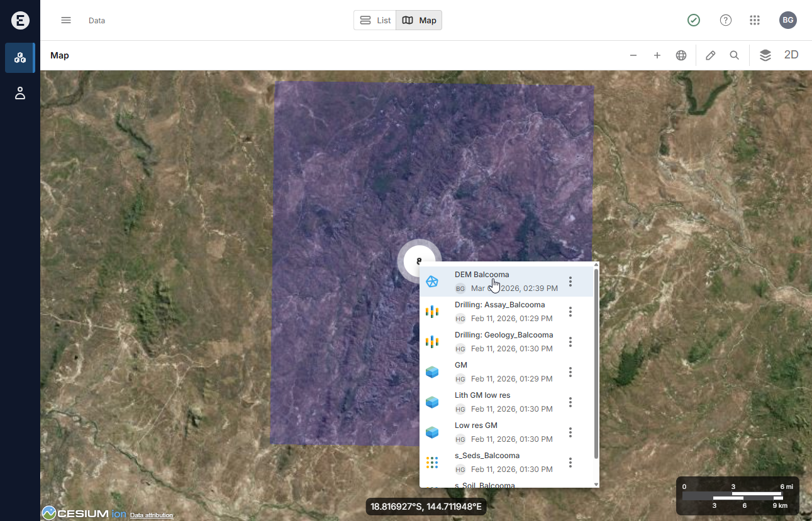The width and height of the screenshot is (812, 521).
Task: Select the pencil draw tool
Action: pos(711,55)
